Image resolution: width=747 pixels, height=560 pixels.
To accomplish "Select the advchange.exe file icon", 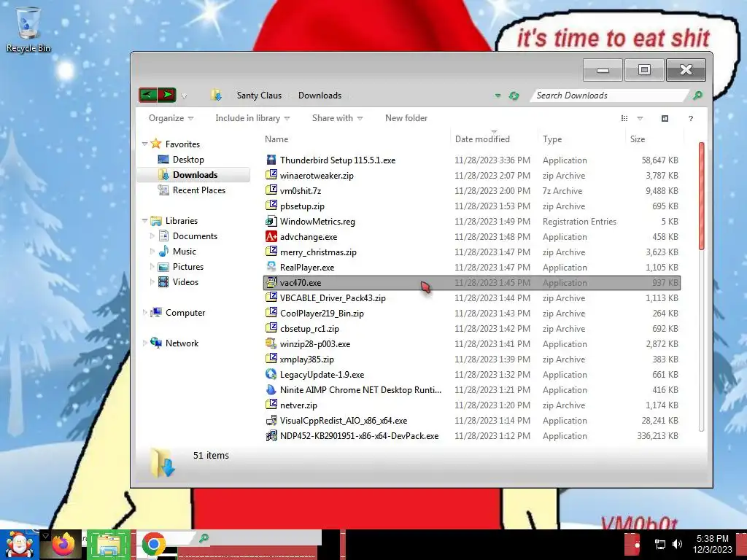I will tap(271, 236).
